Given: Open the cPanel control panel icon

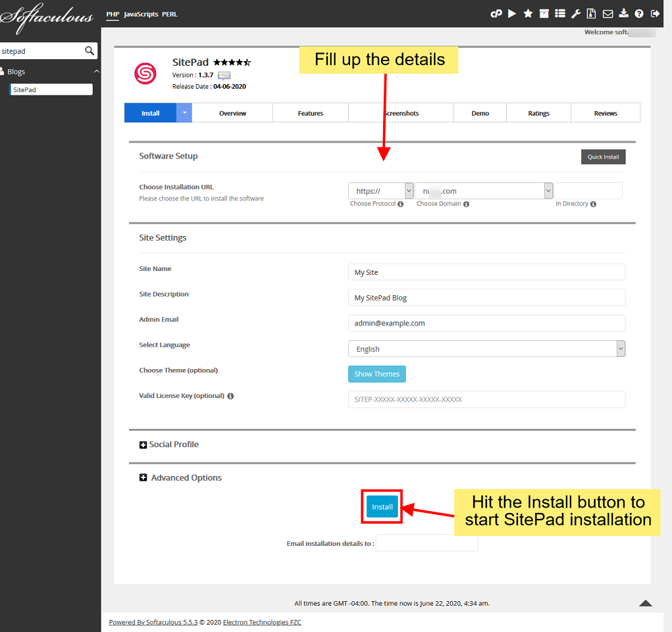Looking at the screenshot, I should pos(496,13).
